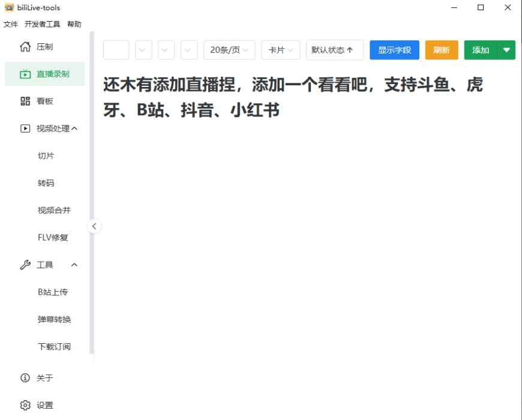Open the 压制 home page icon
522x420 pixels.
click(25, 47)
